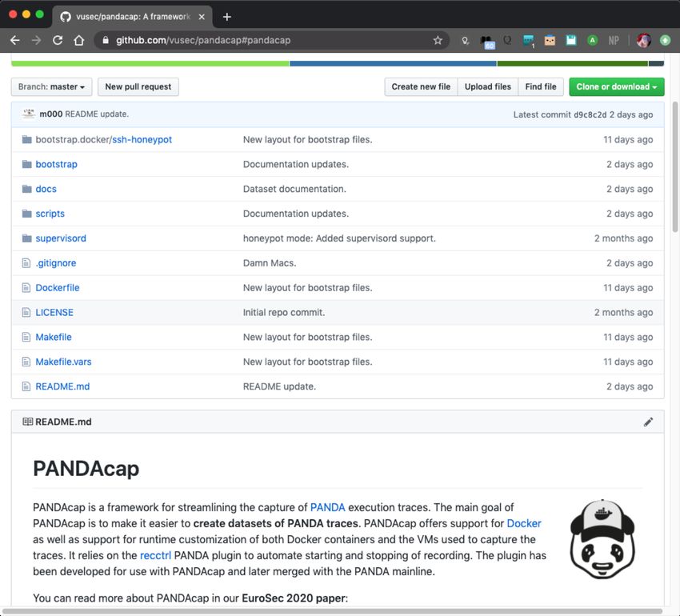Click 'Initial repo commit.' message
Image resolution: width=680 pixels, height=616 pixels.
[x=284, y=313]
